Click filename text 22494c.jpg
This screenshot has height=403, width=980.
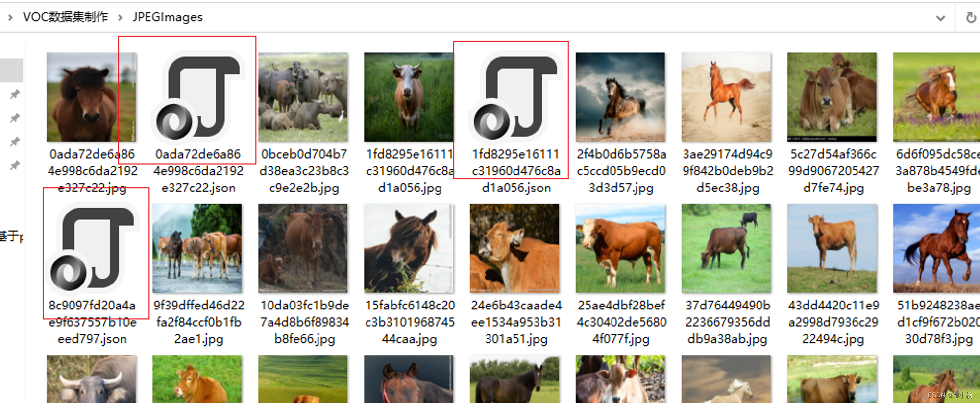(833, 339)
